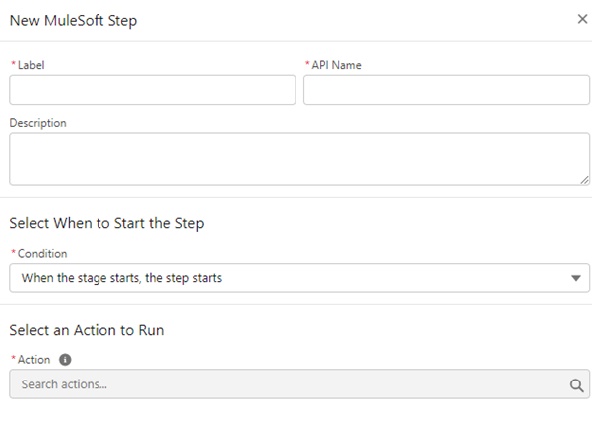Image resolution: width=592 pixels, height=435 pixels.
Task: Click the magnifier icon in Search actions
Action: (x=576, y=385)
